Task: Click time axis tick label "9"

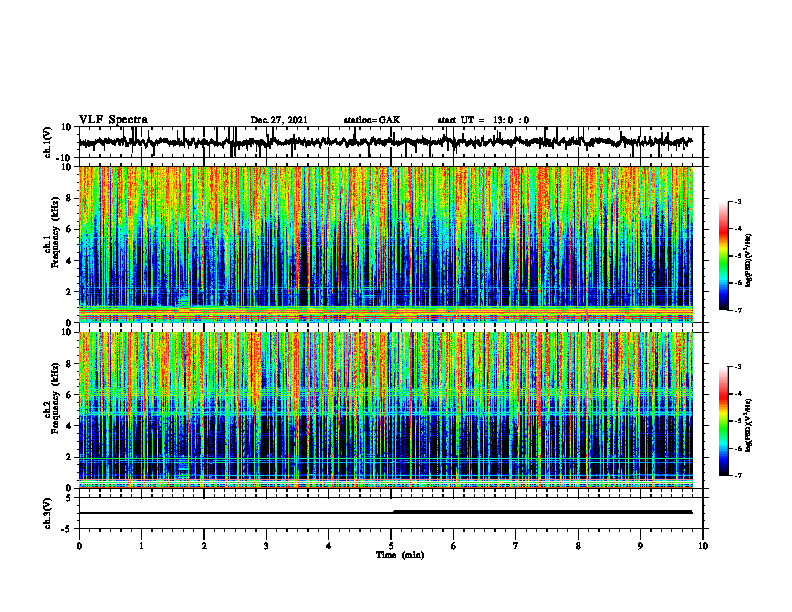Action: [640, 546]
